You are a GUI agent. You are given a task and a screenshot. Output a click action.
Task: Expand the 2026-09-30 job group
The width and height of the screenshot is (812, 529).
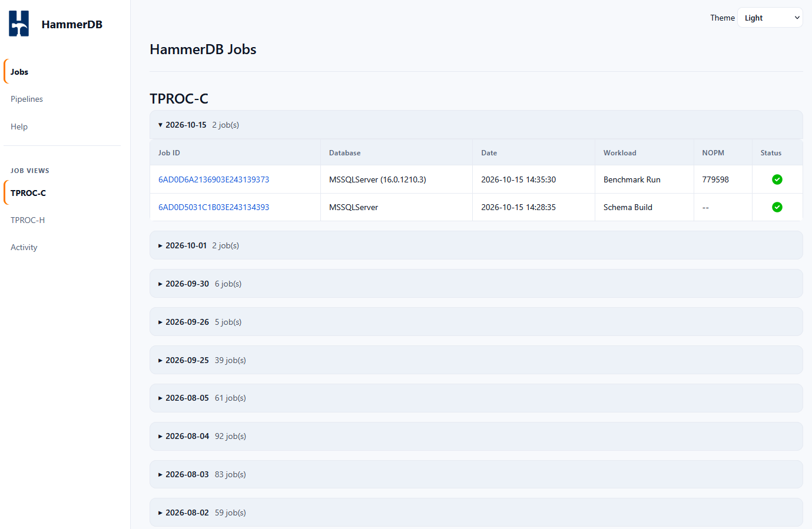click(476, 284)
